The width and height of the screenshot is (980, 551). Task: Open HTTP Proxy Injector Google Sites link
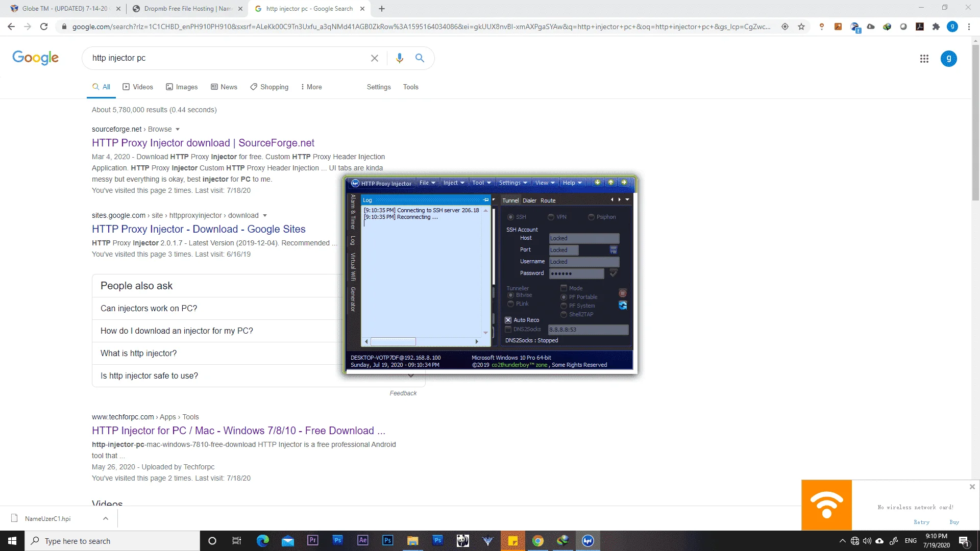point(199,229)
